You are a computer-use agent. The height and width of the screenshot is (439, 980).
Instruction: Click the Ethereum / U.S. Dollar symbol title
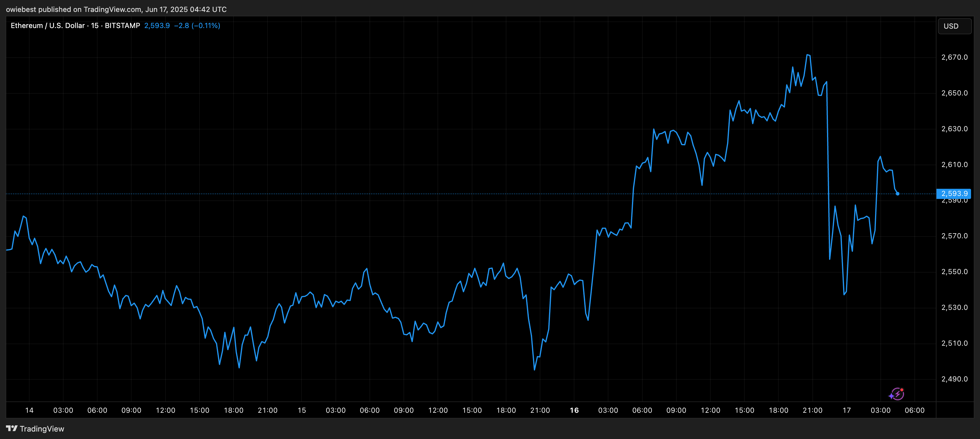[x=47, y=25]
